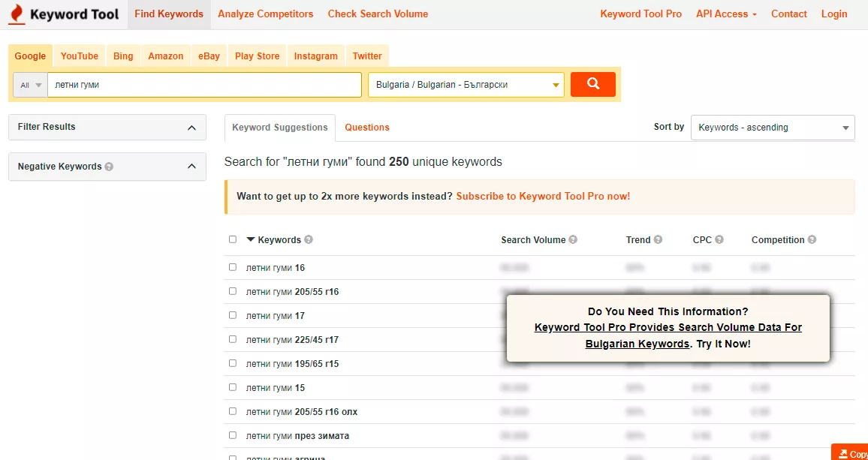This screenshot has height=460, width=868.
Task: Click keyword text летни гуми 225/45 r17
Action: (292, 339)
